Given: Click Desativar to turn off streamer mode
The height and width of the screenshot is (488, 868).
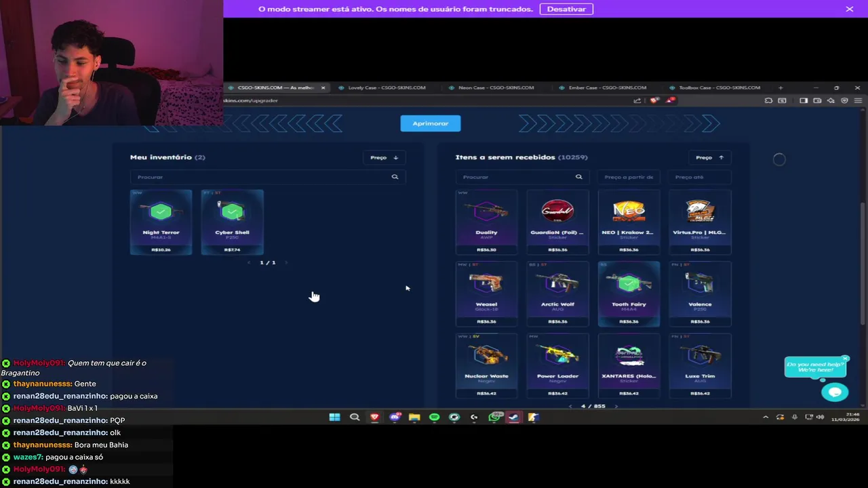Looking at the screenshot, I should click(x=566, y=9).
